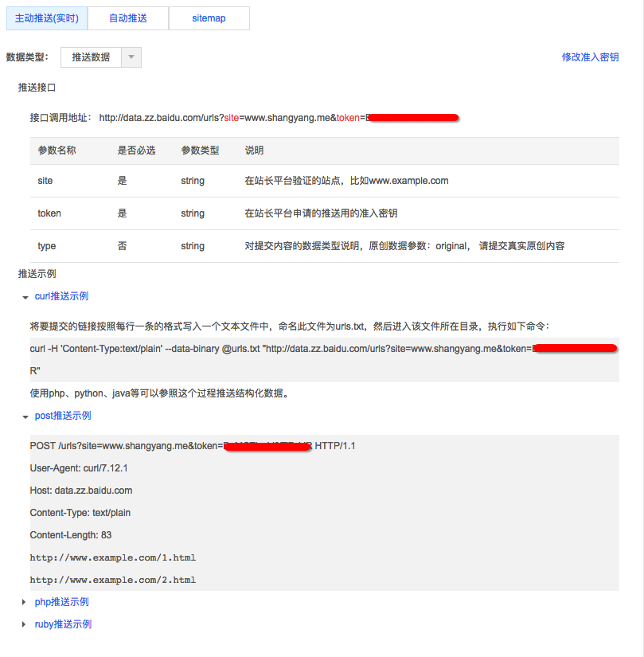The image size is (644, 657).
Task: Select the token parameter name cell
Action: 49,213
